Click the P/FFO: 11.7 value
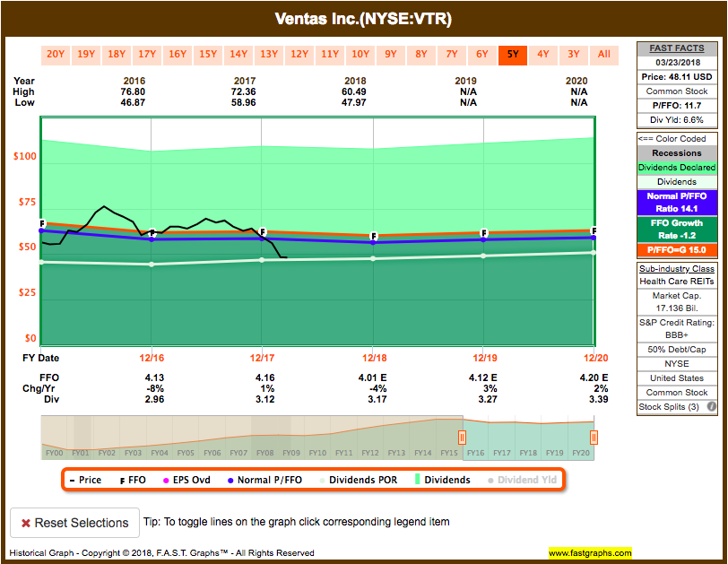Viewport: 728px width, 564px height. (677, 106)
